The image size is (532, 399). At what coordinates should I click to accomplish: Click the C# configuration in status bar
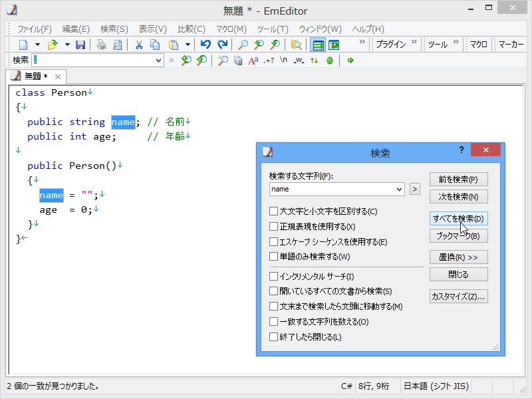click(x=346, y=386)
